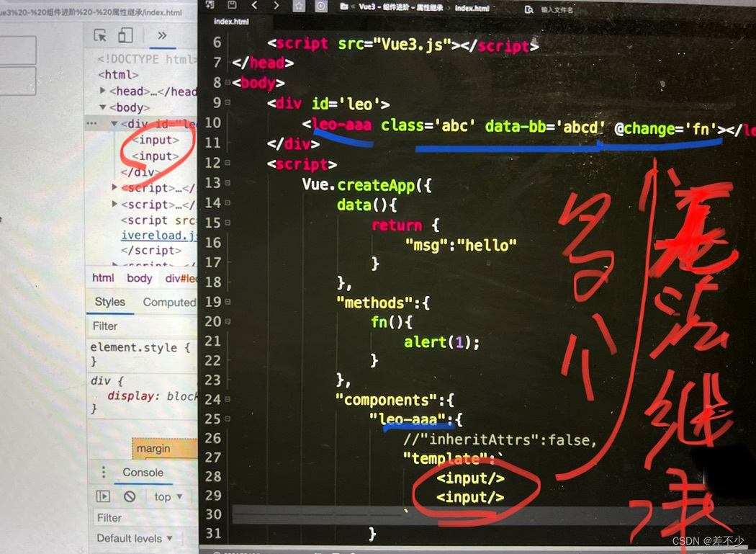Select the DOCTYPE html line in DOM tree
Screen dimensions: 756x554
point(147,59)
